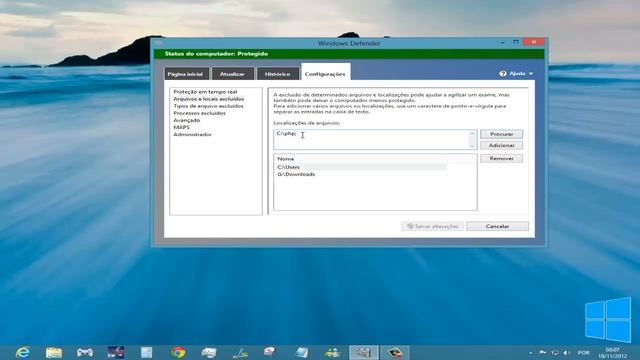Click the text box scroll up arrow
The height and width of the screenshot is (360, 640).
point(472,133)
